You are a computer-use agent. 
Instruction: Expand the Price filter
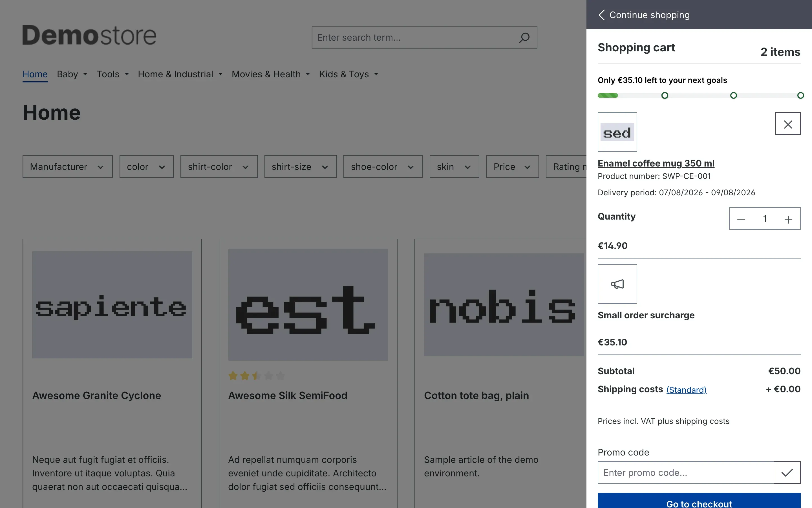click(x=512, y=167)
